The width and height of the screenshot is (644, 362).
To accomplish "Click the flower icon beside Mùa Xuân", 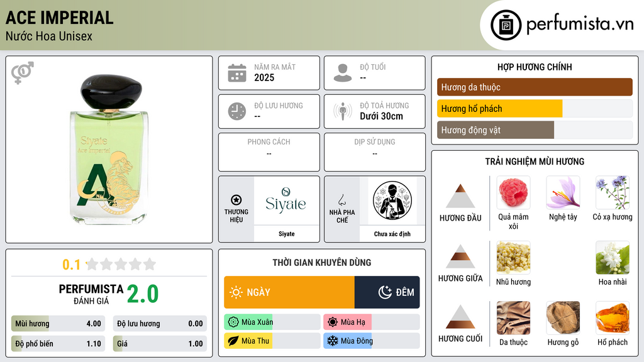I will pos(233,322).
